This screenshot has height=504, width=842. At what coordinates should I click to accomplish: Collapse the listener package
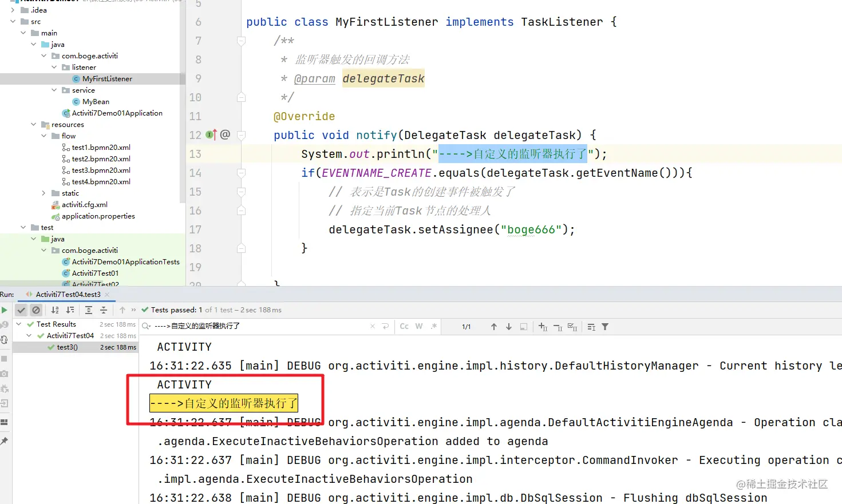(x=54, y=67)
